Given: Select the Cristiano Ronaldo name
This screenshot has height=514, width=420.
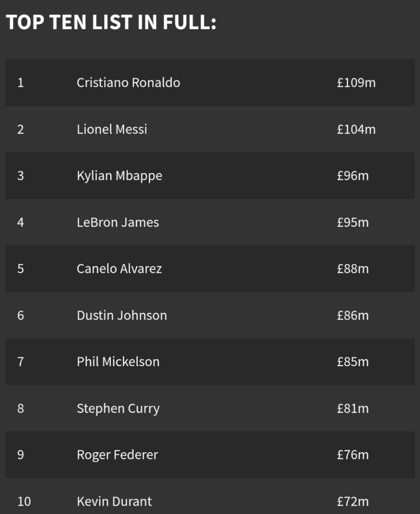Looking at the screenshot, I should (x=128, y=83).
